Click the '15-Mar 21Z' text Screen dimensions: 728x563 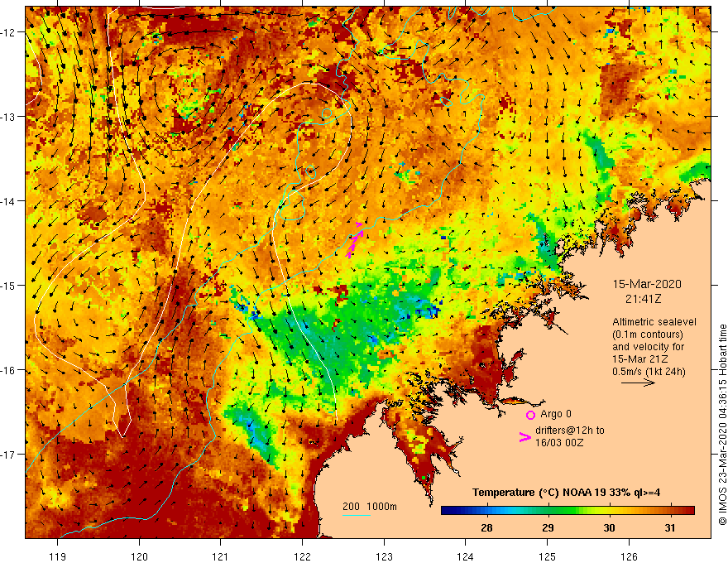(x=639, y=359)
